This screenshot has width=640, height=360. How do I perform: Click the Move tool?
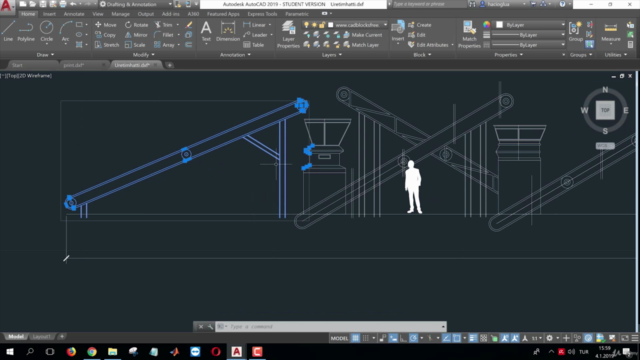tap(106, 25)
